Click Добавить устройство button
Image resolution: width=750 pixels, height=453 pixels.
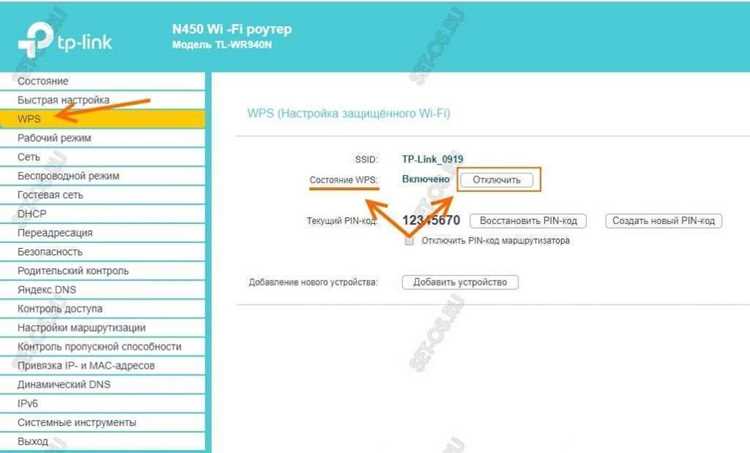coord(460,282)
